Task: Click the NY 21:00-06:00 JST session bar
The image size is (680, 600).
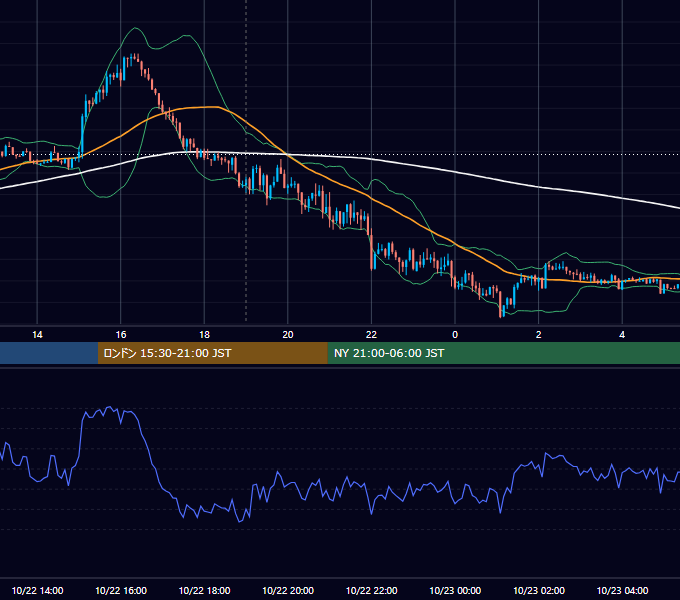Action: pyautogui.click(x=503, y=353)
